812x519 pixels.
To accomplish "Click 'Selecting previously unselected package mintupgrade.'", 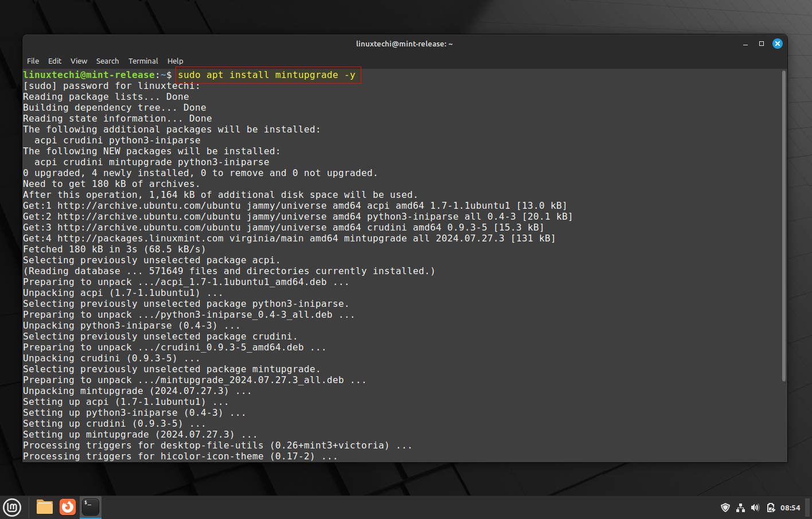I will tap(172, 369).
